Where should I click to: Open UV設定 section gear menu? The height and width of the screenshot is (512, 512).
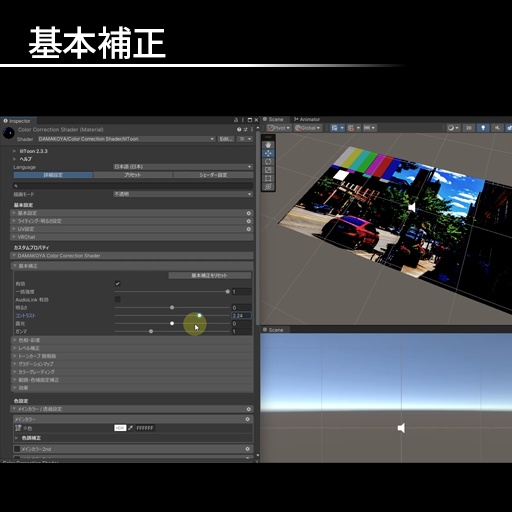[248, 229]
